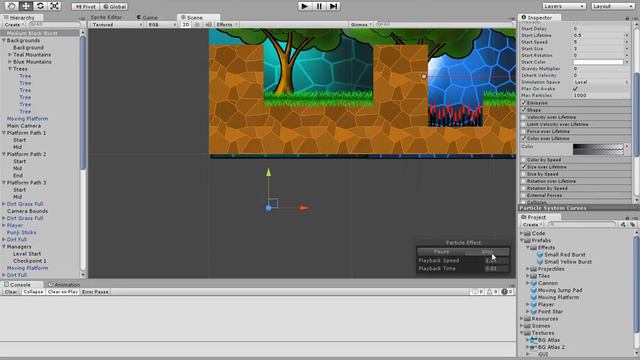Image resolution: width=640 pixels, height=360 pixels.
Task: Enable Force over Lifetime module
Action: click(524, 131)
